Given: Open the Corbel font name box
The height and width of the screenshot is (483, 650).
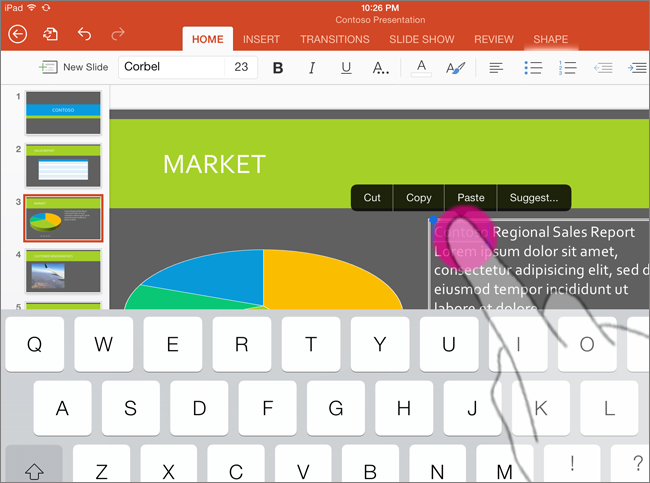Looking at the screenshot, I should point(170,67).
